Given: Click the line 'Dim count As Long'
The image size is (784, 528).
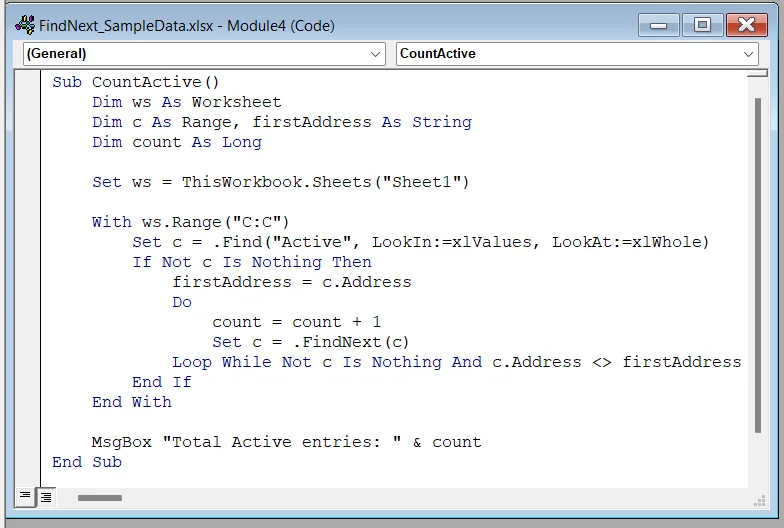Looking at the screenshot, I should point(176,142).
